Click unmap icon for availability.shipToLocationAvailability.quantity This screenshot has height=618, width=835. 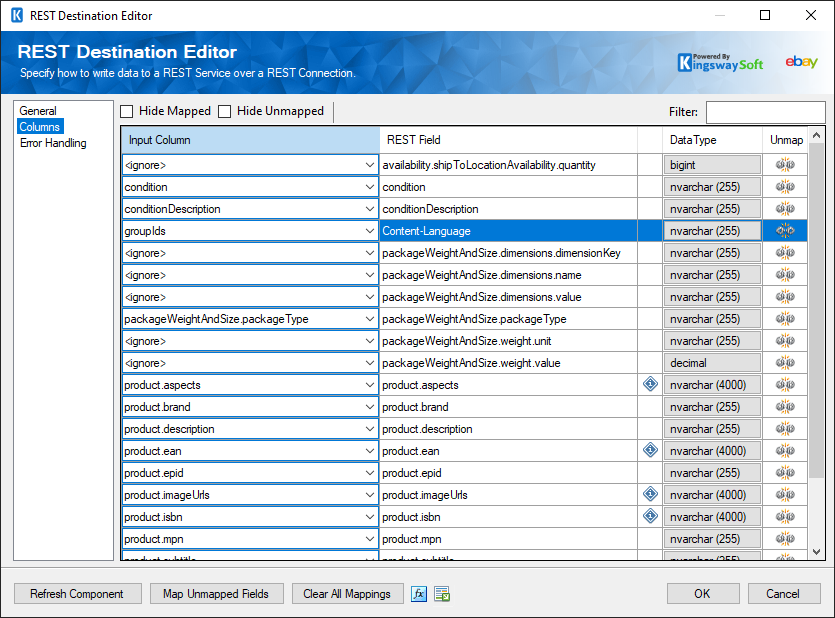[785, 165]
